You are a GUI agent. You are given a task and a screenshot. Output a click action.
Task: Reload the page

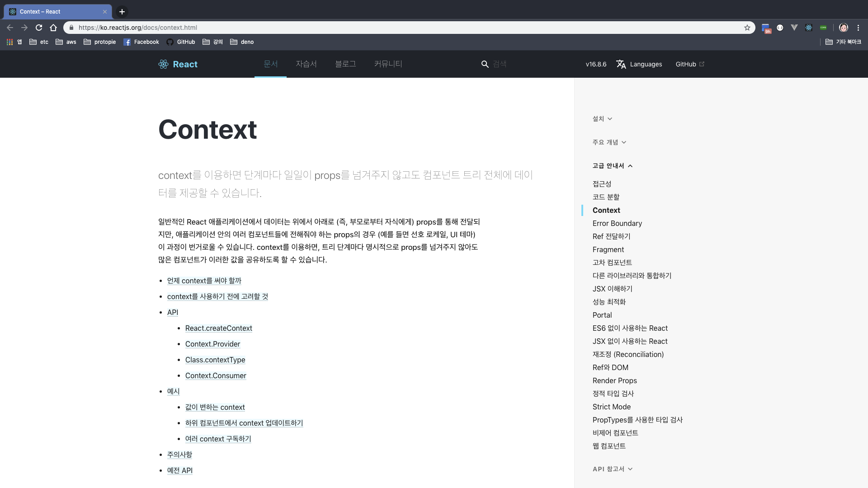coord(39,28)
